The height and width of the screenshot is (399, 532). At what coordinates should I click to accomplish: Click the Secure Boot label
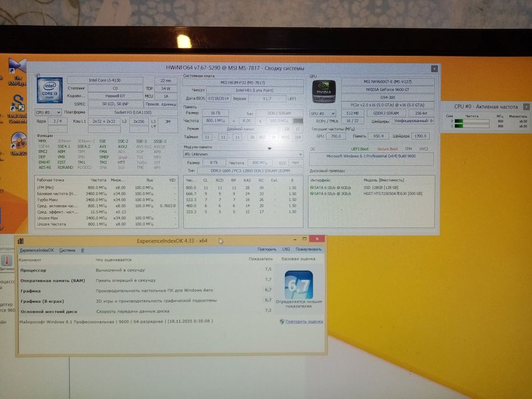coord(388,149)
